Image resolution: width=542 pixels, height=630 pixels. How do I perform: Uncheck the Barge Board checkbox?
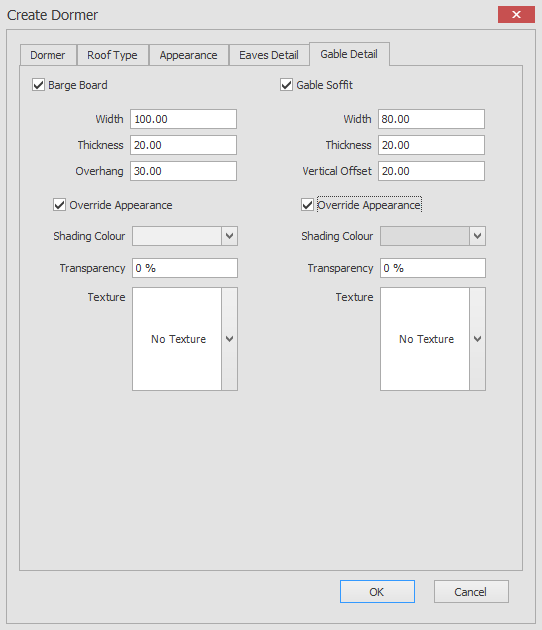pos(39,85)
